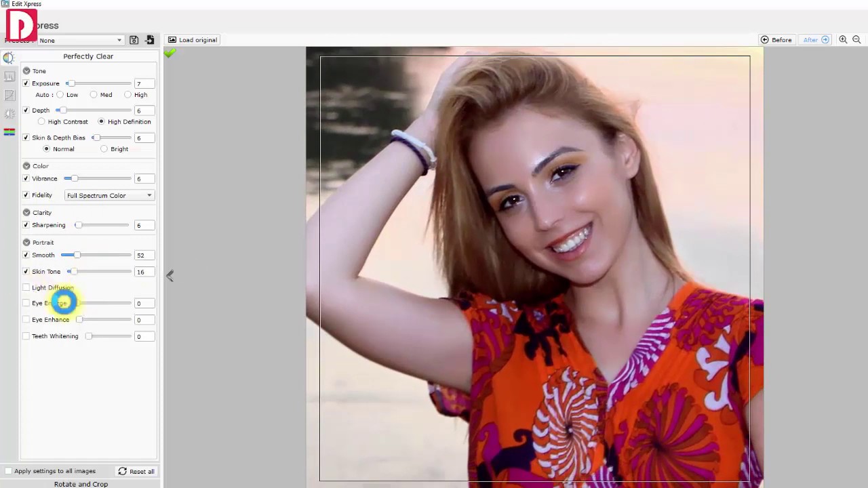Viewport: 868px width, 488px height.
Task: Collapse the left panel using the arrow handle
Action: (170, 275)
